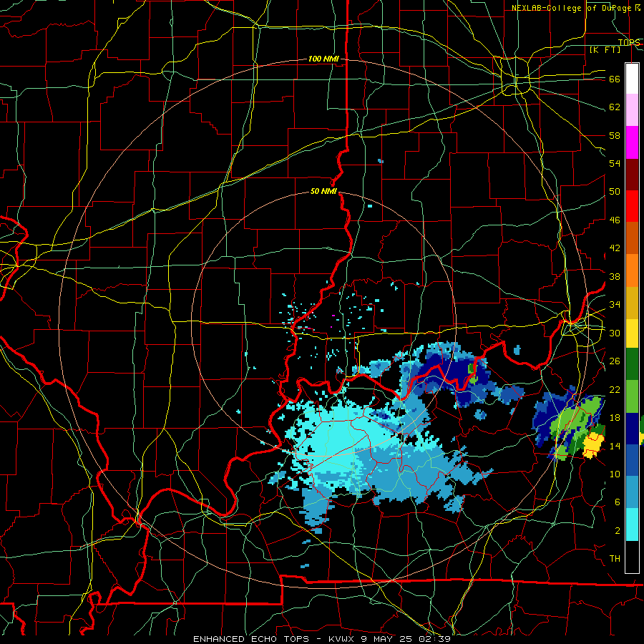Image resolution: width=644 pixels, height=644 pixels.
Task: Select the bright red legend swatch
Action: (632, 206)
